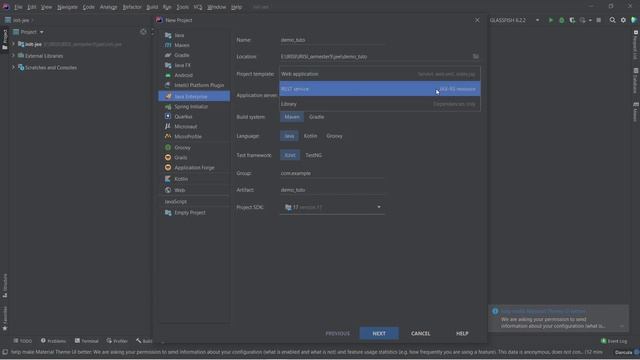
Task: Click NEXT button in wizard
Action: (379, 333)
